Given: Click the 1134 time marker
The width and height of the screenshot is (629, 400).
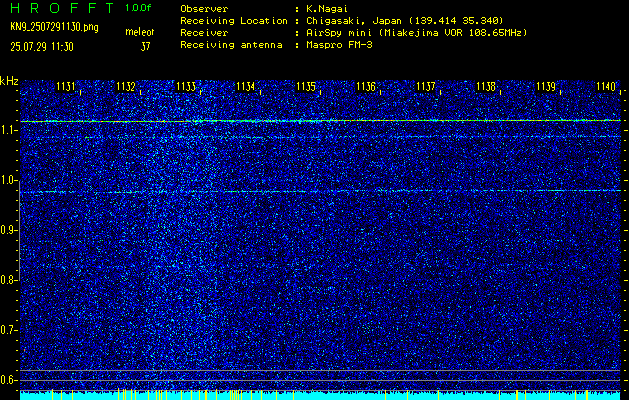Looking at the screenshot, I should (246, 86).
